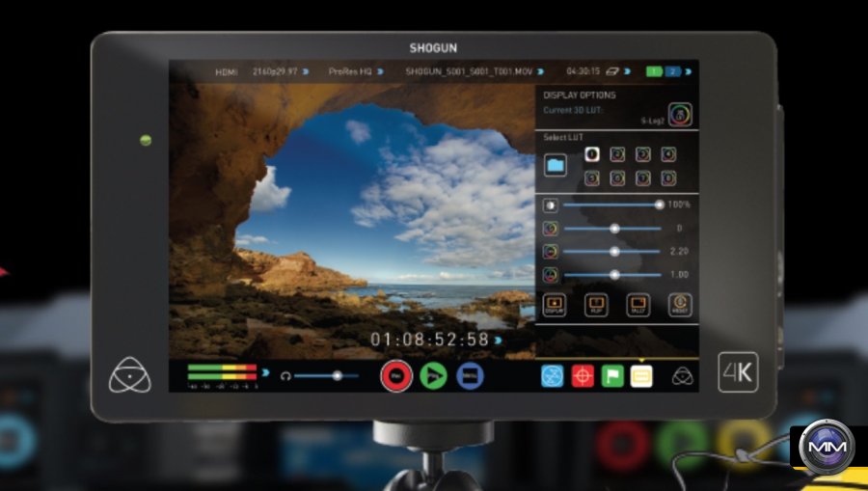Adjust the slider with value 0
This screenshot has width=868, height=491.
coord(612,228)
